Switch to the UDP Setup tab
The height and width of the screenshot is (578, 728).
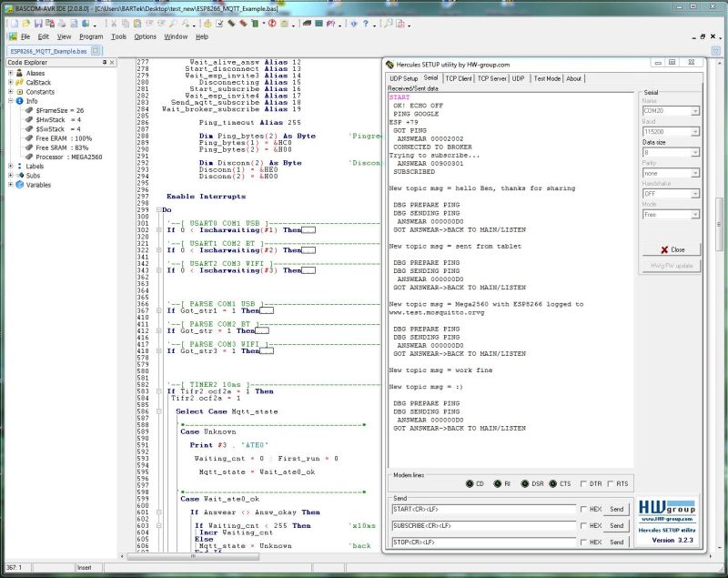tap(403, 78)
